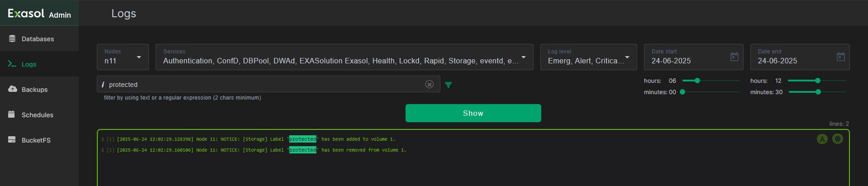The image size is (868, 186).
Task: Click the Backups cloud icon
Action: (x=12, y=89)
